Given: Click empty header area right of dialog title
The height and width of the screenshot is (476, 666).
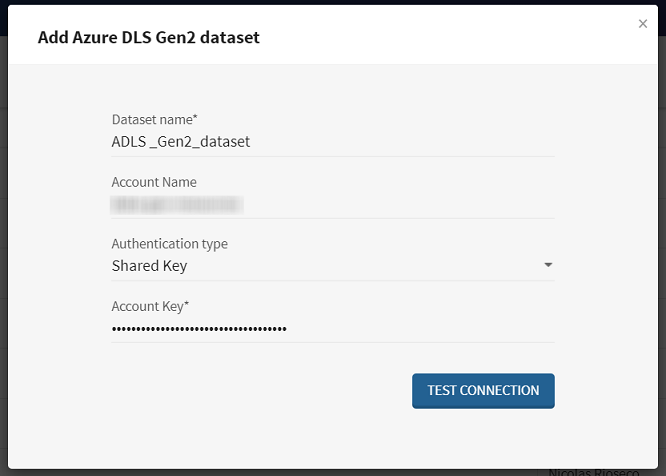Looking at the screenshot, I should [x=450, y=38].
